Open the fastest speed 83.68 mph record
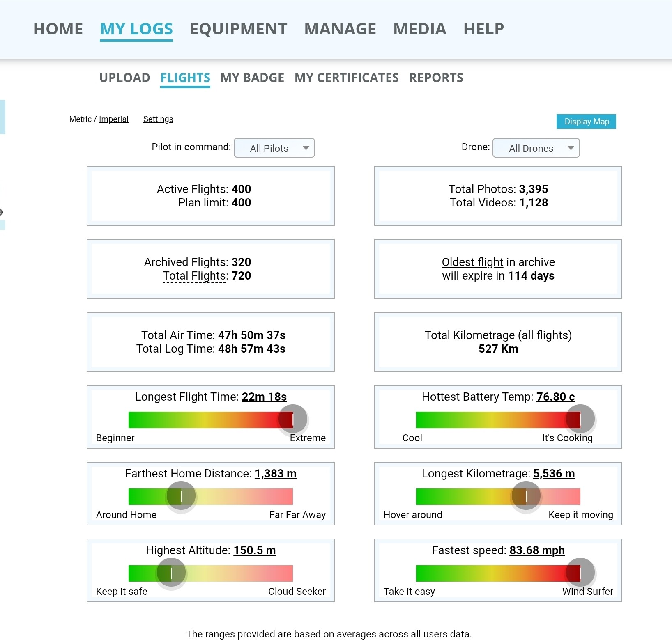 click(x=537, y=550)
